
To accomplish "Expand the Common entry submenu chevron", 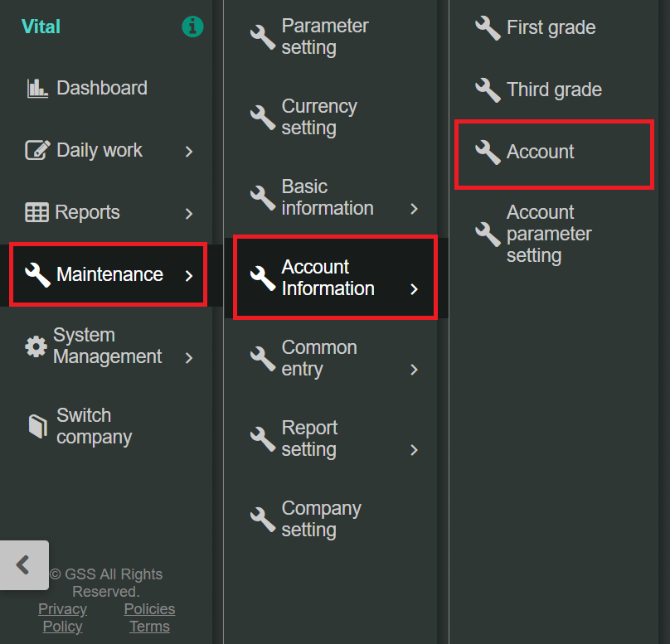I will pos(415,370).
